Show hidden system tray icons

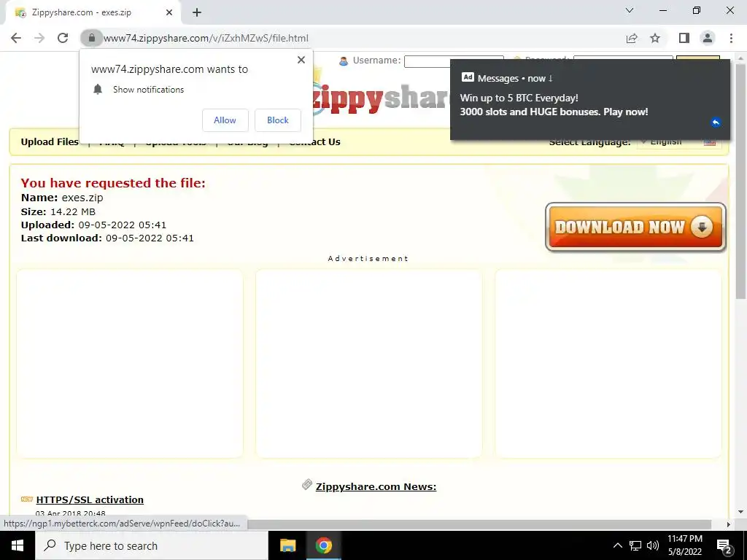click(617, 545)
